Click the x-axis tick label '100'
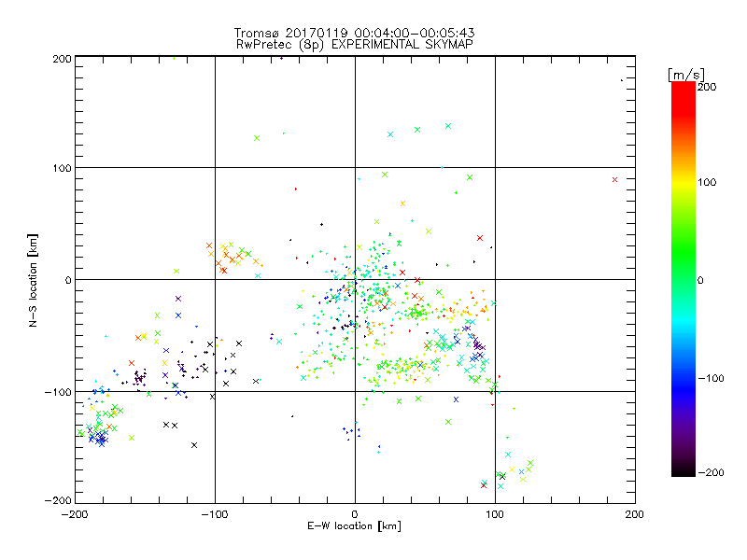Screen dimensions: 747x560 (x=495, y=514)
